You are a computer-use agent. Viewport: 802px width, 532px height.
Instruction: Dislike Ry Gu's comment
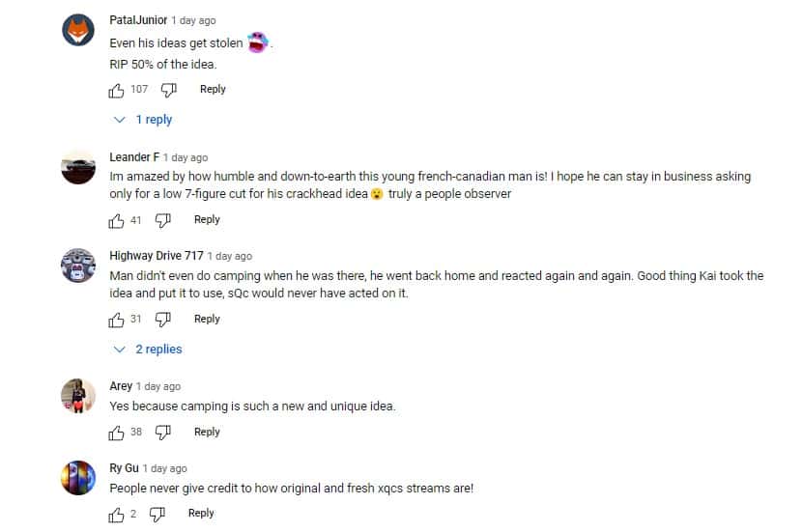pyautogui.click(x=157, y=514)
